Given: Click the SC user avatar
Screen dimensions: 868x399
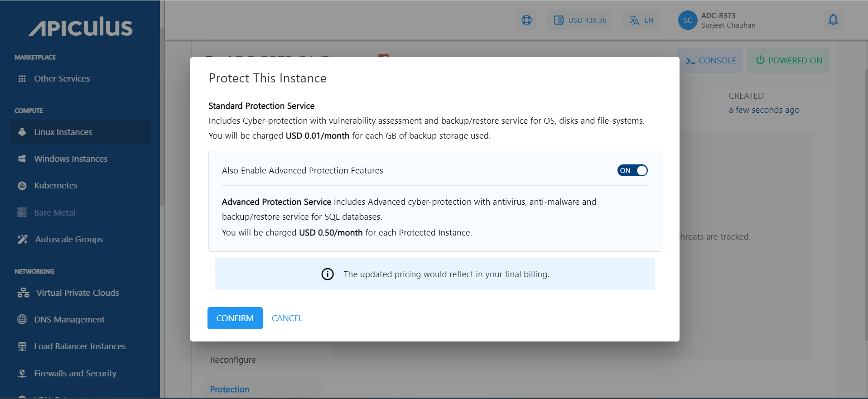Looking at the screenshot, I should point(687,20).
